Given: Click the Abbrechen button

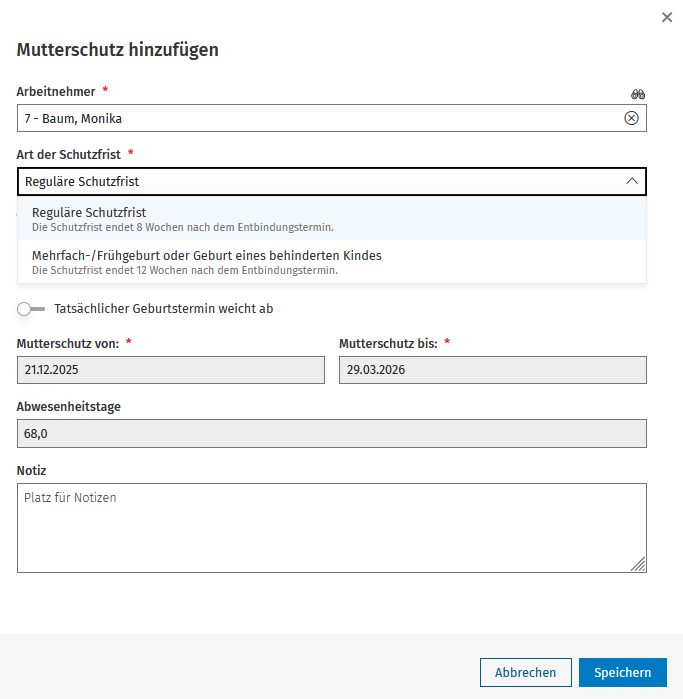Looking at the screenshot, I should [526, 672].
